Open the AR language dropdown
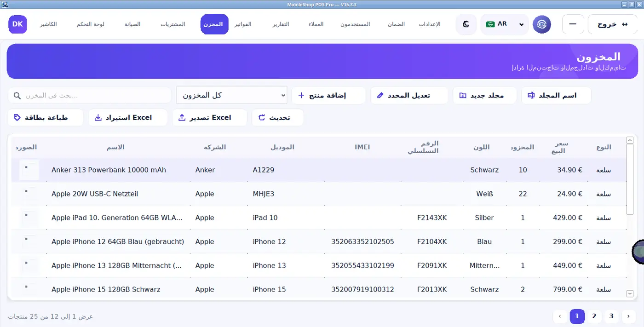Image resolution: width=644 pixels, height=327 pixels. 505,24
